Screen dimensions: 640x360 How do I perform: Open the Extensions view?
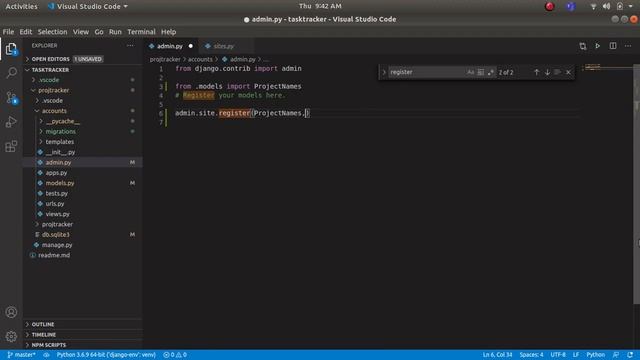(x=11, y=146)
